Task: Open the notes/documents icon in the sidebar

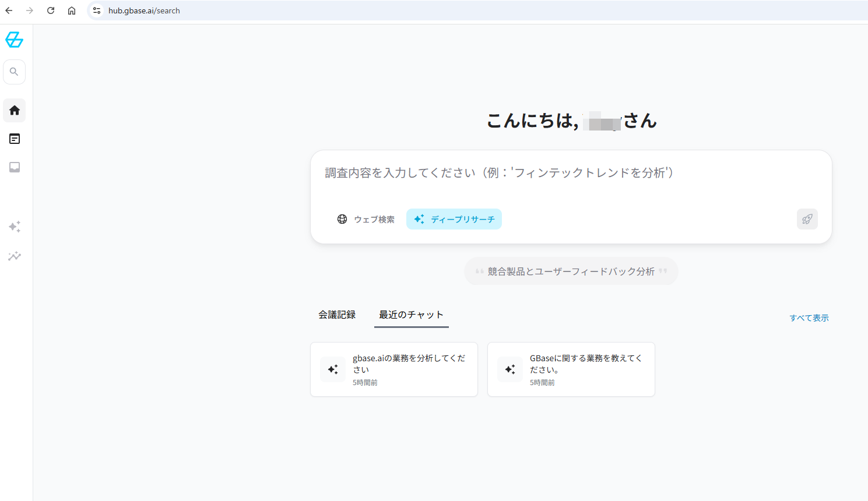Action: [x=14, y=139]
